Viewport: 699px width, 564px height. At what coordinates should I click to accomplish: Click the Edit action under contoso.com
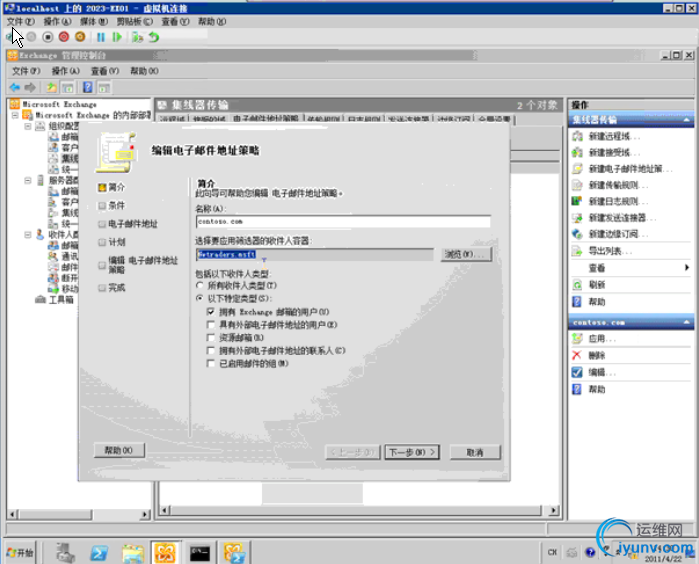[x=594, y=372]
